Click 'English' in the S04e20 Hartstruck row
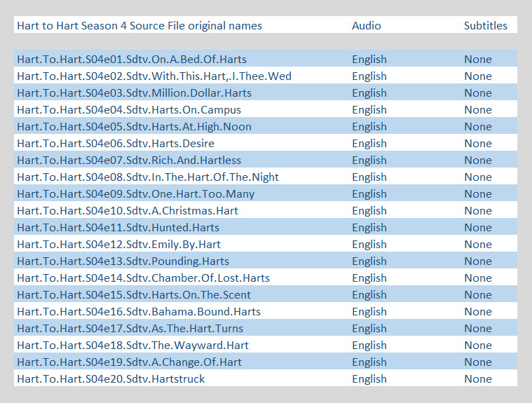Image resolution: width=532 pixels, height=403 pixels. [x=369, y=379]
